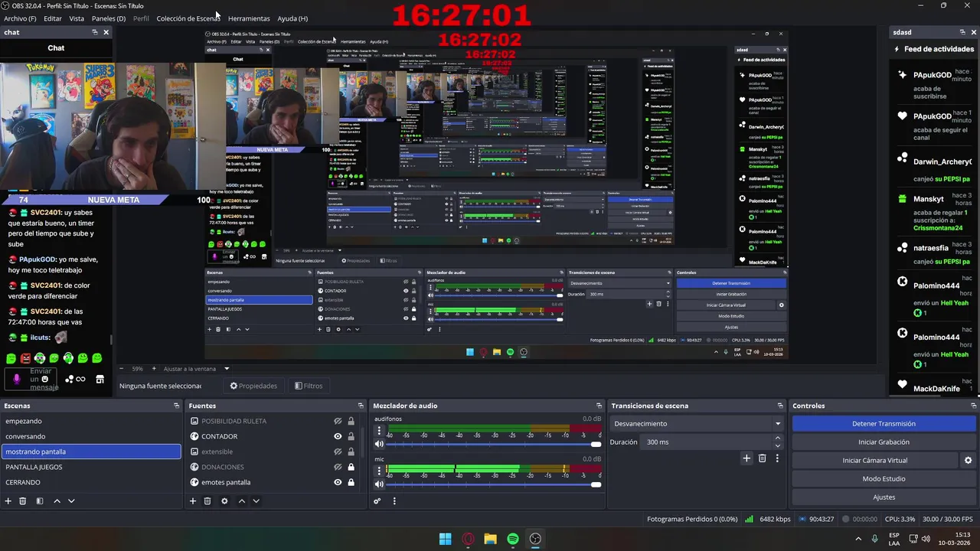Screen dimensions: 980x551
Task: Mute the mic audio channel
Action: [x=379, y=484]
